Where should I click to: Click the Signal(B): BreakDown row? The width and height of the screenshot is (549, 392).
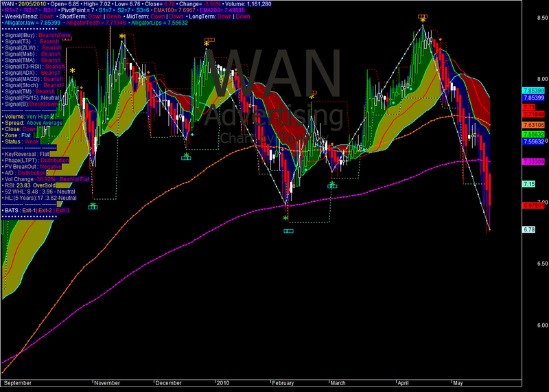coord(32,104)
